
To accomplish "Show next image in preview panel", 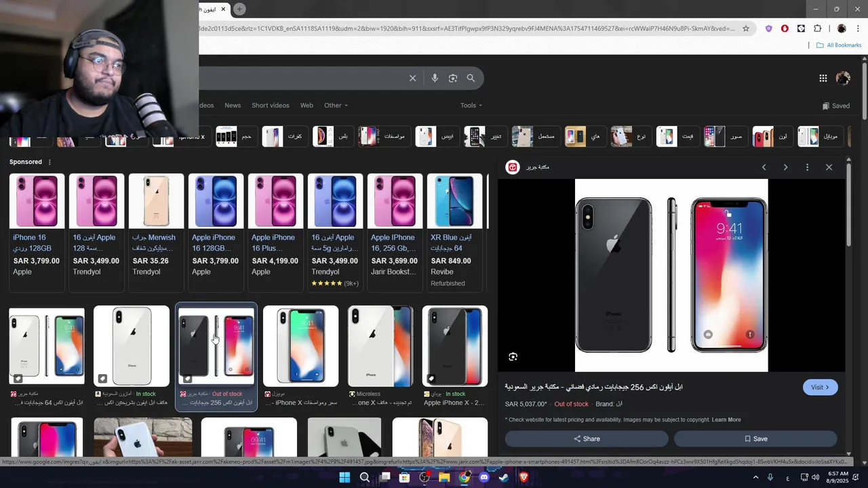I will [x=785, y=167].
